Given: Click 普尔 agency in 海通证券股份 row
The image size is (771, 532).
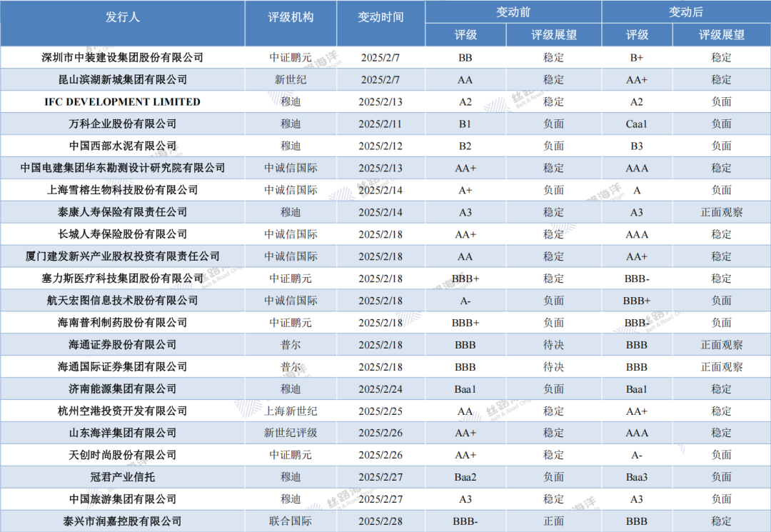Looking at the screenshot, I should [291, 345].
